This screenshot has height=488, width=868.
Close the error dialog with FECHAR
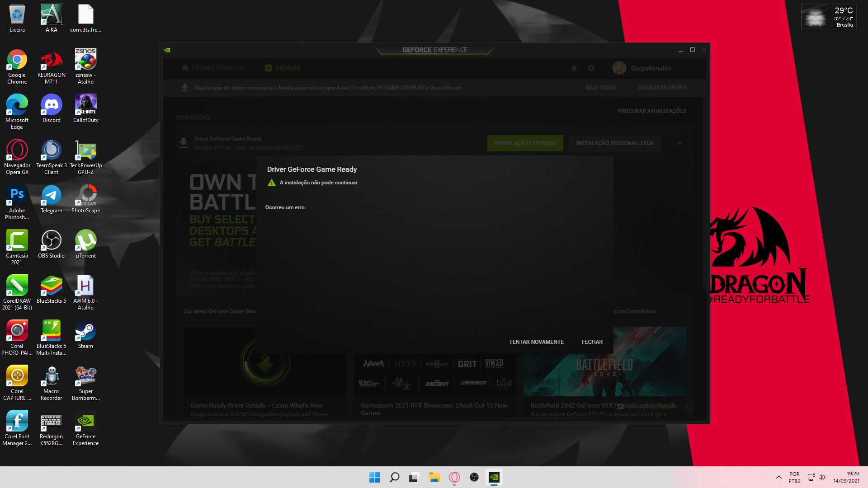(x=592, y=342)
